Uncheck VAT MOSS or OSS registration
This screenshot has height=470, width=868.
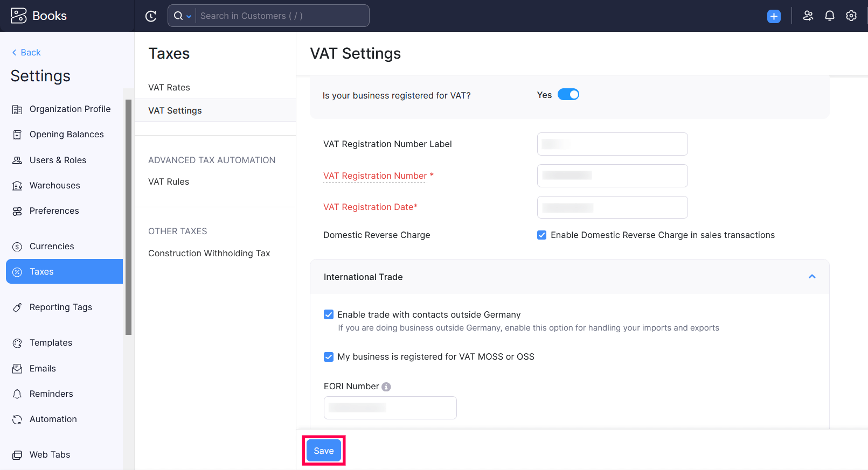[329, 357]
